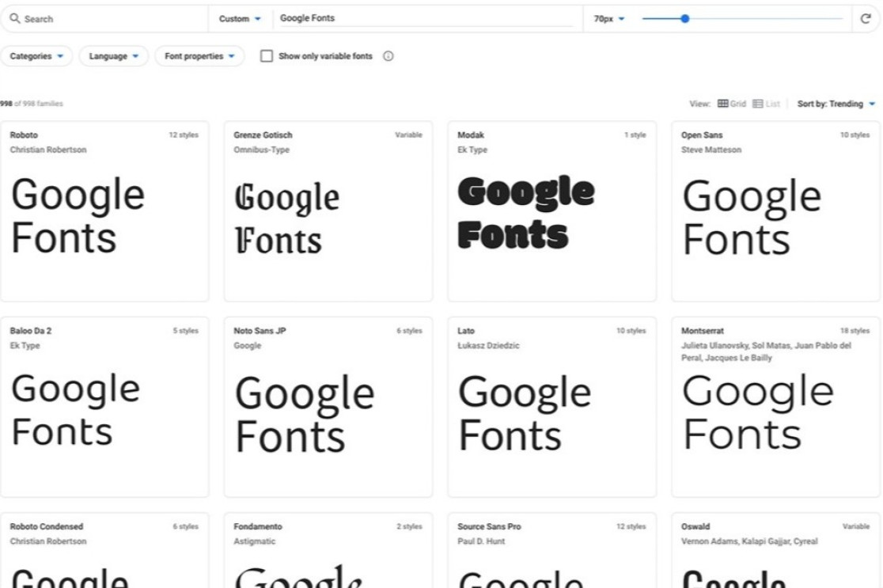
Task: Click '998 of 998 families' count text
Action: tap(32, 104)
